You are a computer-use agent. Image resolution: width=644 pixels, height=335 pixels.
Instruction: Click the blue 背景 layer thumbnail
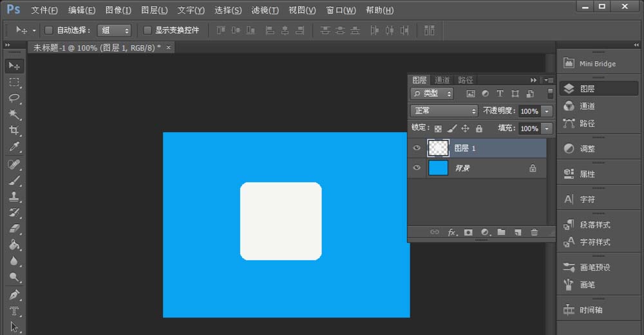click(x=439, y=168)
